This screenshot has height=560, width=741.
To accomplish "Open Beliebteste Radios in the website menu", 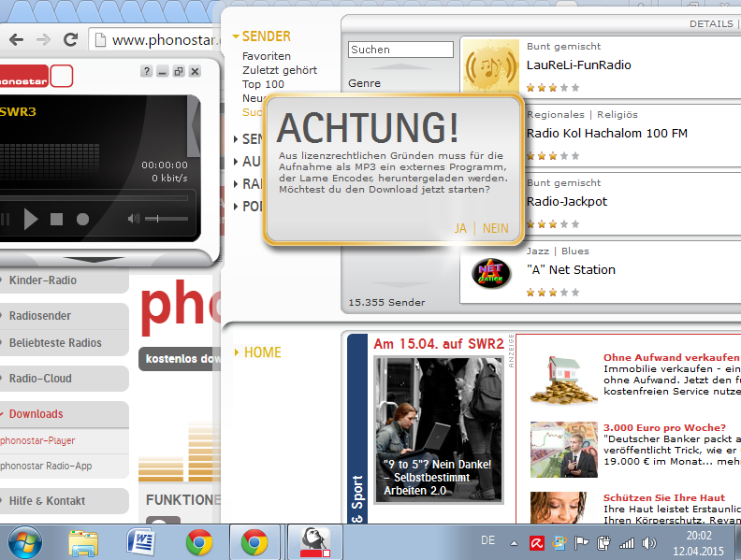I will 55,343.
